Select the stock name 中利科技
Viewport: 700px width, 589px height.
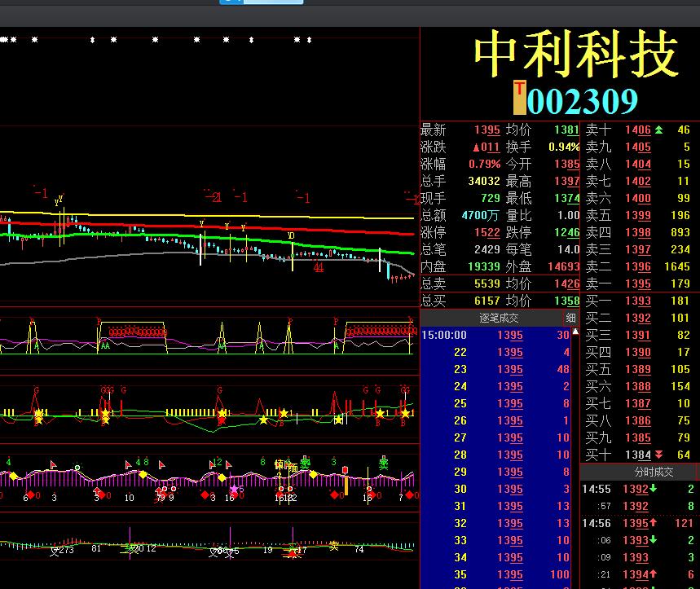point(576,55)
